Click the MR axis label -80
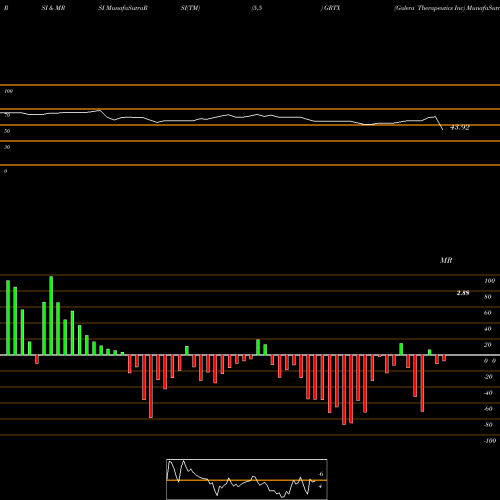The image size is (500, 500). [488, 425]
